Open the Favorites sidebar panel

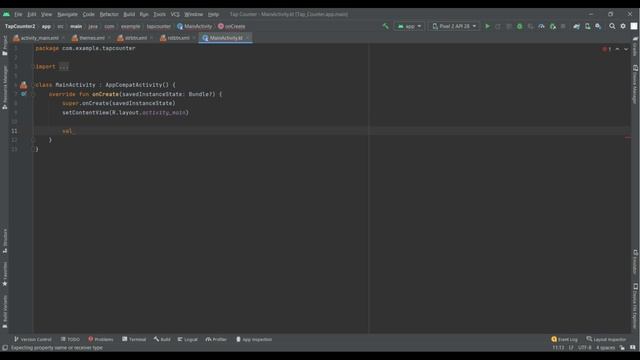click(x=5, y=274)
